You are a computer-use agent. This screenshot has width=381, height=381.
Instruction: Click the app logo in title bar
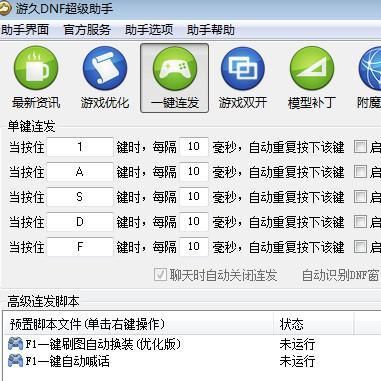5,9
